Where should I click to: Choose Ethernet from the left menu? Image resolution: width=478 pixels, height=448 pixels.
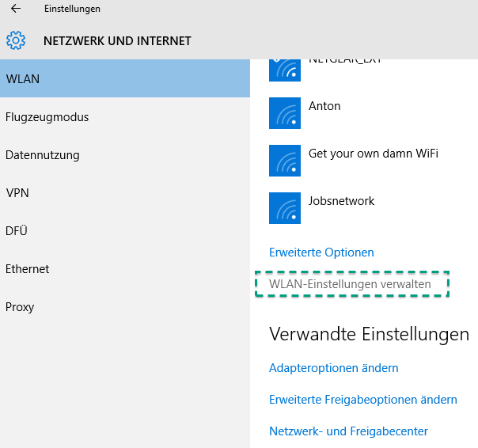pyautogui.click(x=28, y=269)
